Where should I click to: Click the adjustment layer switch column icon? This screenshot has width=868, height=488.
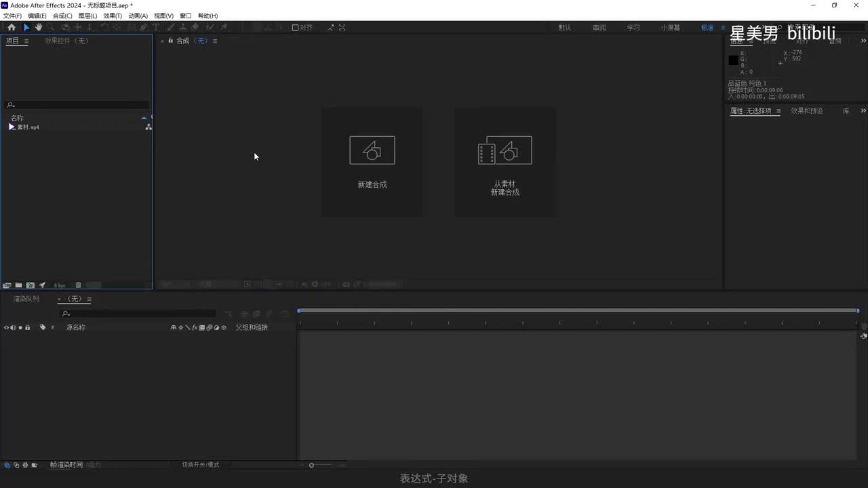tap(216, 327)
